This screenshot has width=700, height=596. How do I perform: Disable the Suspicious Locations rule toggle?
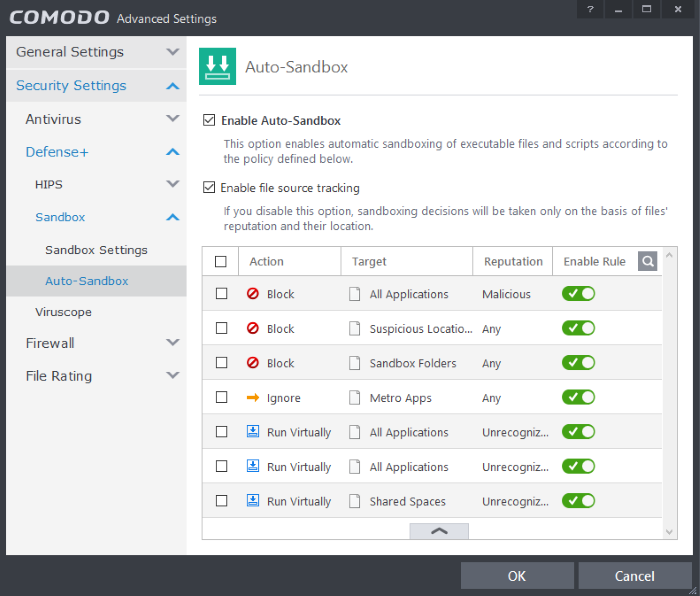pyautogui.click(x=578, y=328)
